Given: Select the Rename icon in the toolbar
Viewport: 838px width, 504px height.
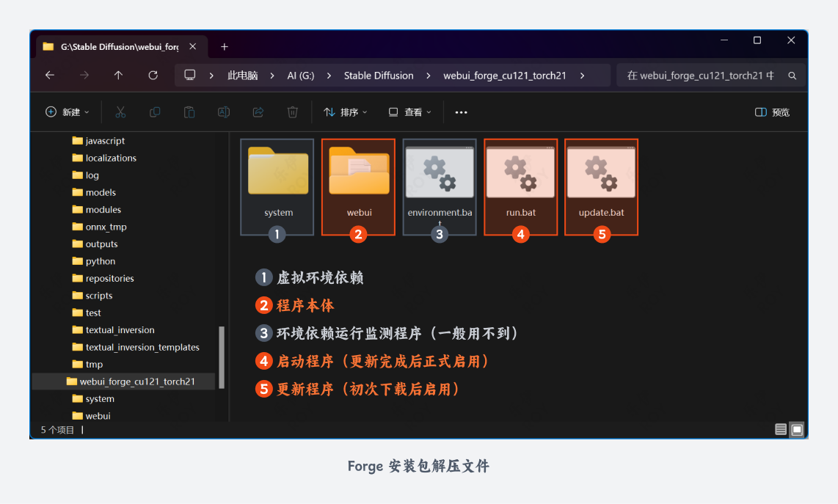Looking at the screenshot, I should (223, 112).
